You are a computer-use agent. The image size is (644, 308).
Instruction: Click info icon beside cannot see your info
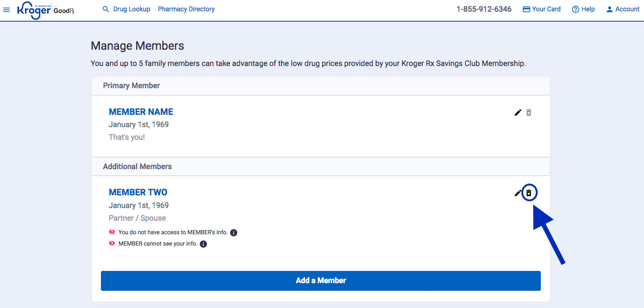tap(203, 244)
